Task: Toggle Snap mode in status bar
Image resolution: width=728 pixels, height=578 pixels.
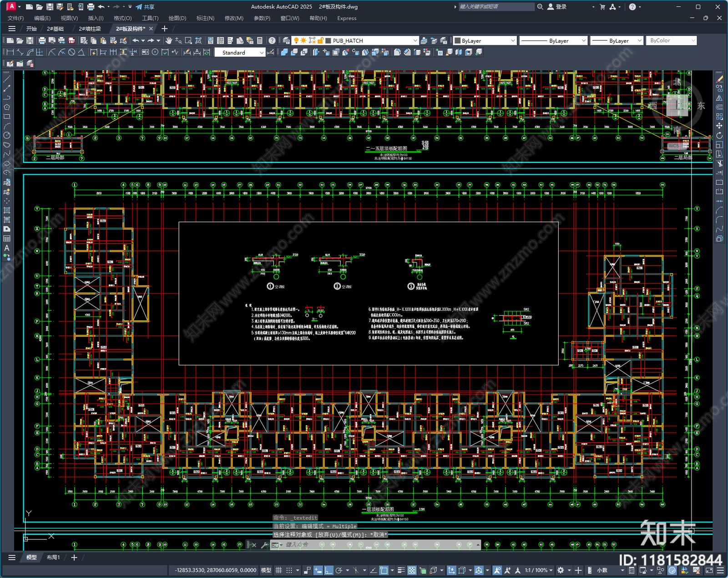Action: 289,570
